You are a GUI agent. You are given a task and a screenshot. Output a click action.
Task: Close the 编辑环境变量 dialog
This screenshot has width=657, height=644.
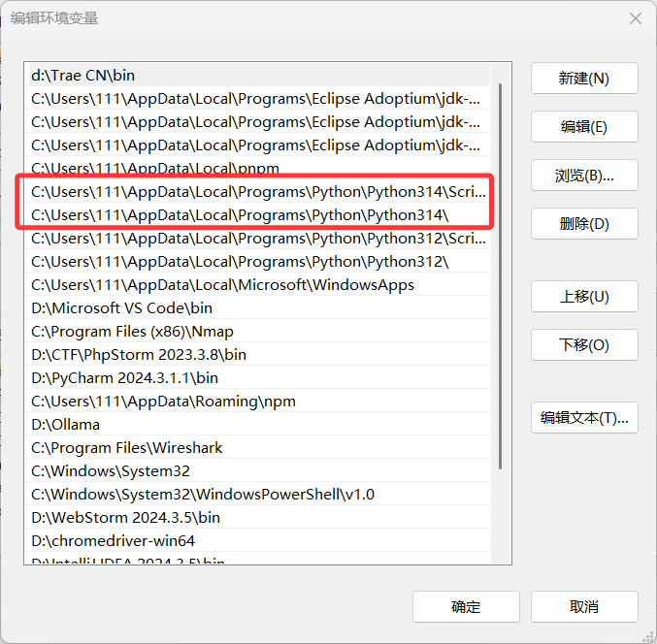[636, 18]
